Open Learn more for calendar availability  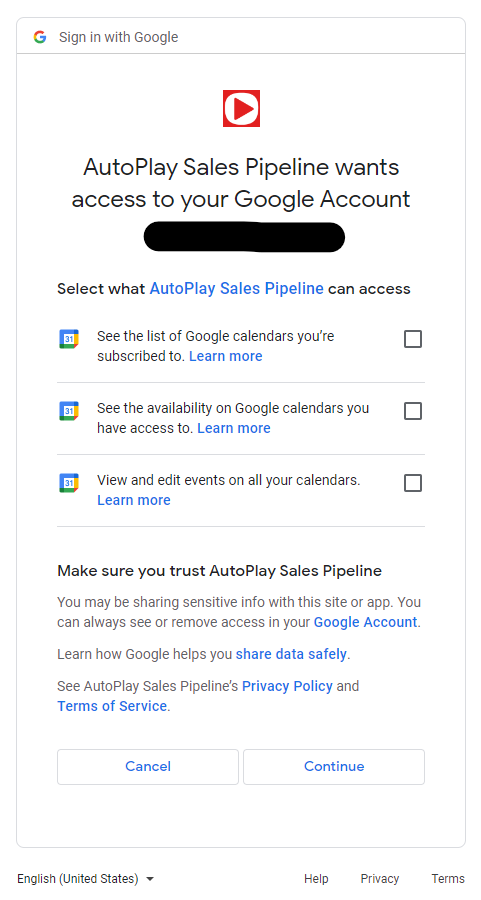tap(234, 428)
